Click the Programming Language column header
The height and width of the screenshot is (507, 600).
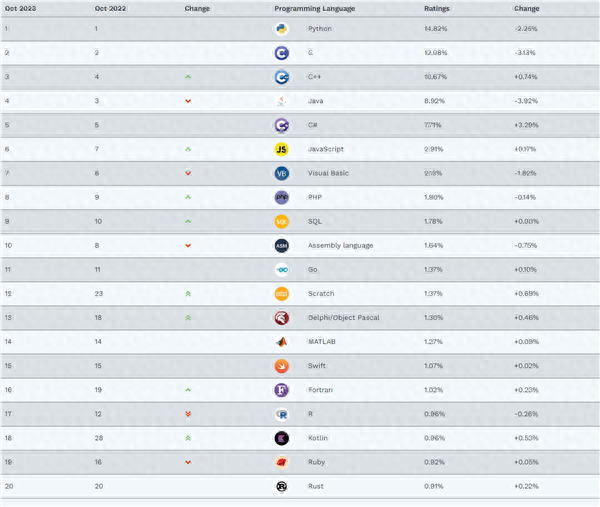pyautogui.click(x=315, y=9)
